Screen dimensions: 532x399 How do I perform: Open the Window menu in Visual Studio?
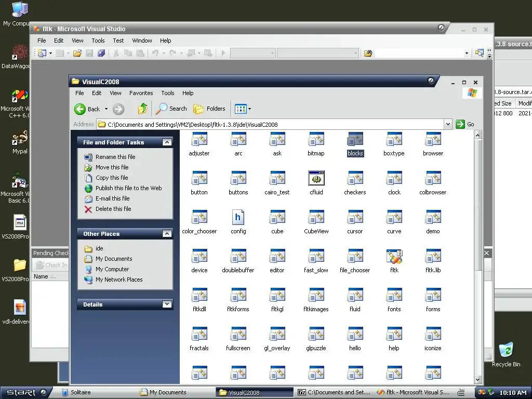142,41
